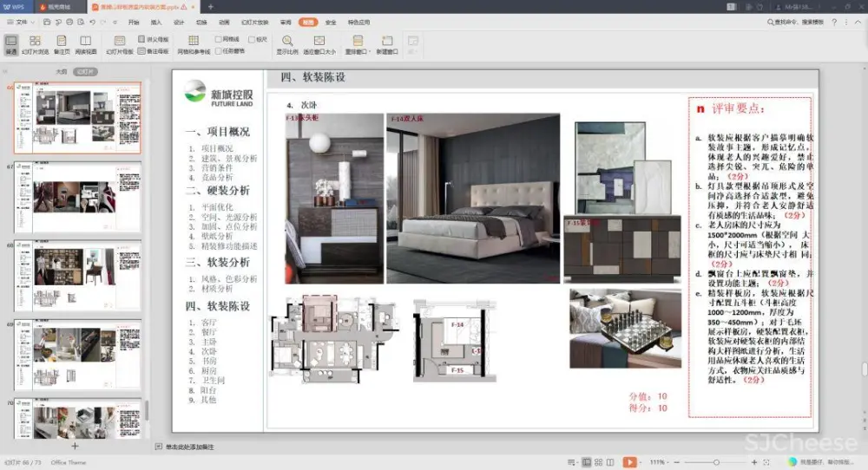Enable the Task Pane (任务窗格) checkbox
This screenshot has height=470, width=868.
pyautogui.click(x=219, y=50)
